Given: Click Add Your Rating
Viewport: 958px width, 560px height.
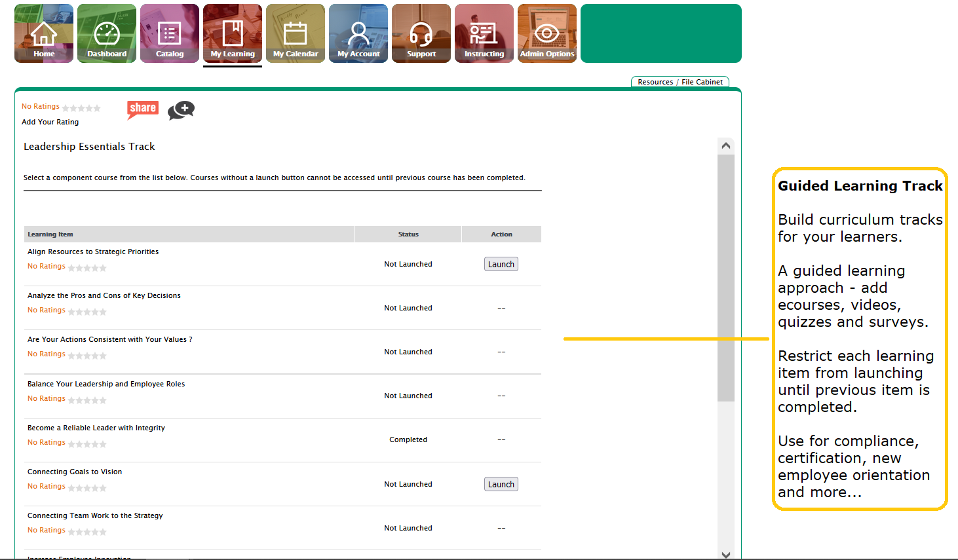Looking at the screenshot, I should pos(50,122).
